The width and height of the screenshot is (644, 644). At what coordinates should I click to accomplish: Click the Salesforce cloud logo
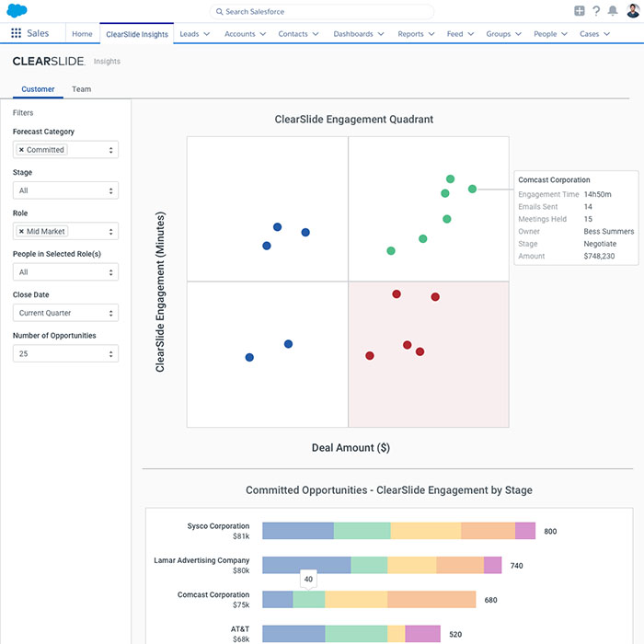pos(17,11)
